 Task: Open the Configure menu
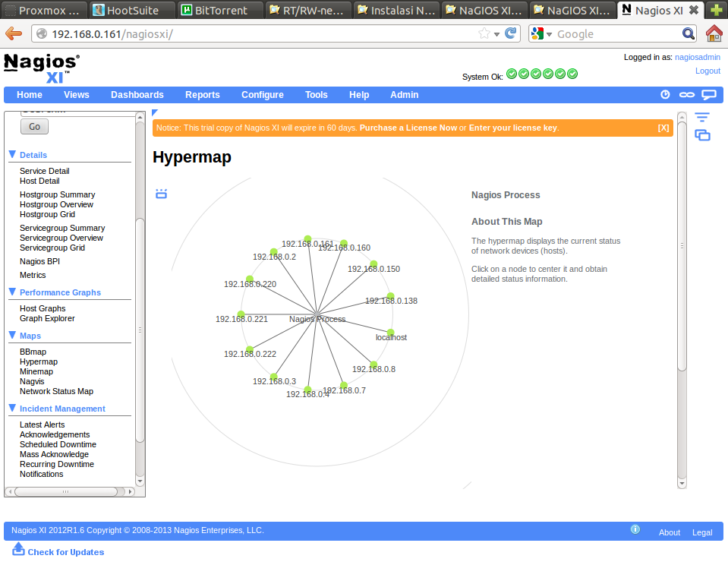pyautogui.click(x=262, y=95)
